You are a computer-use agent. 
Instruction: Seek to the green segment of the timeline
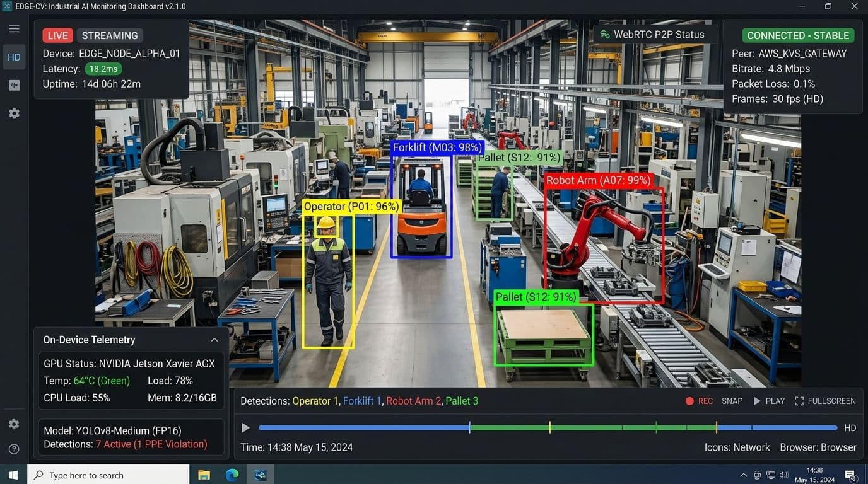coord(593,428)
